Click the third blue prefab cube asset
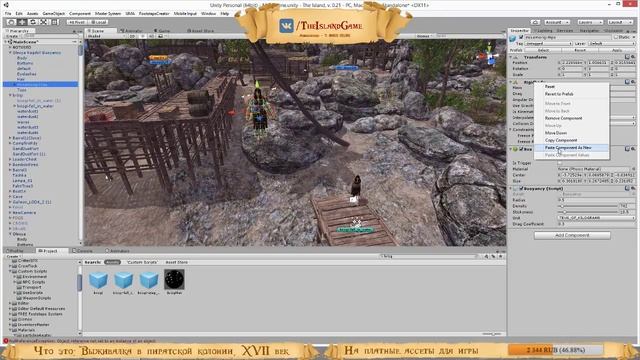 coord(149,280)
